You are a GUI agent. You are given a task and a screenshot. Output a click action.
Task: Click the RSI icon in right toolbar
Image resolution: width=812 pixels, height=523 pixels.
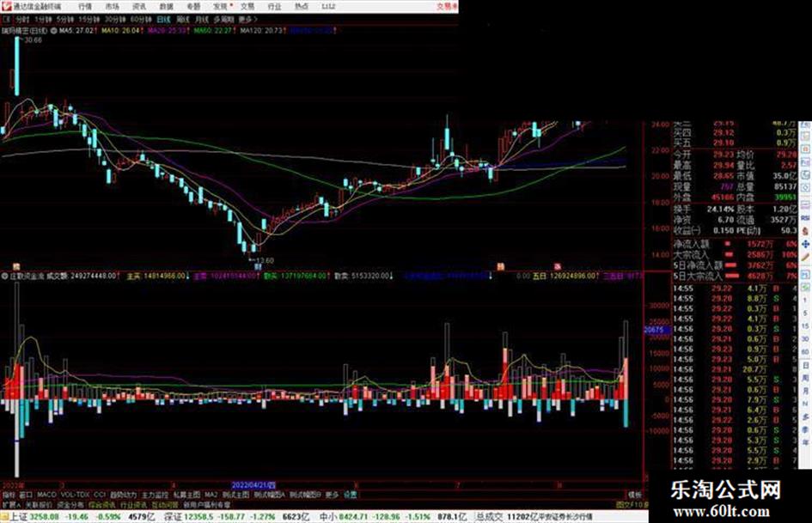coord(805,217)
